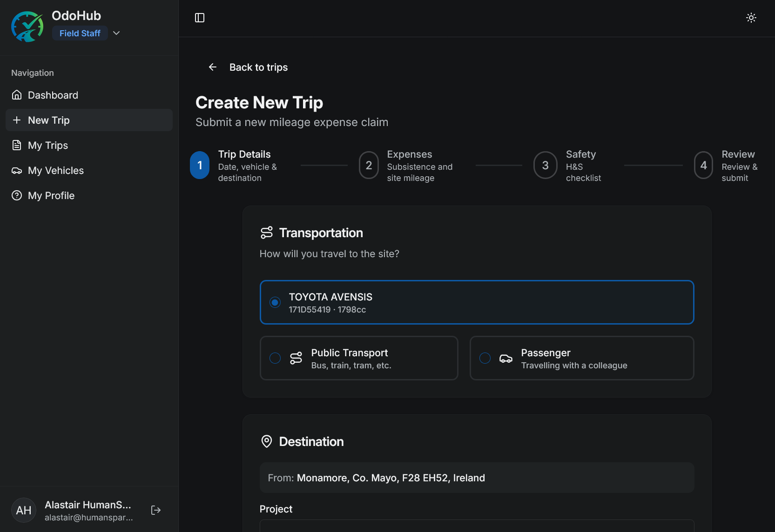Jump to step 2 Expenses
Viewport: 775px width, 532px height.
369,165
